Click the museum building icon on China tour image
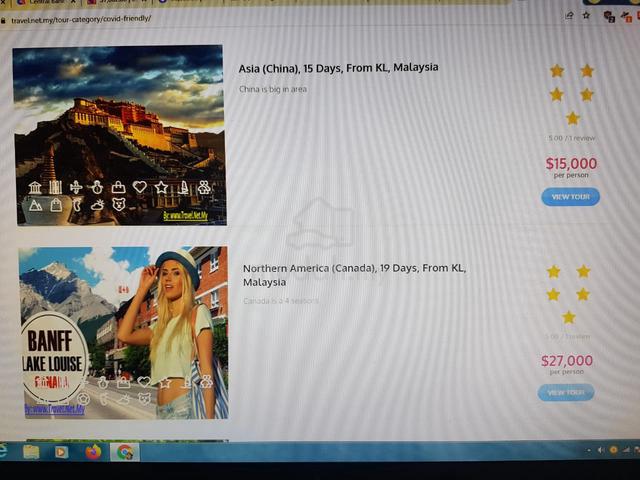Viewport: 640px width, 480px height. click(x=35, y=187)
